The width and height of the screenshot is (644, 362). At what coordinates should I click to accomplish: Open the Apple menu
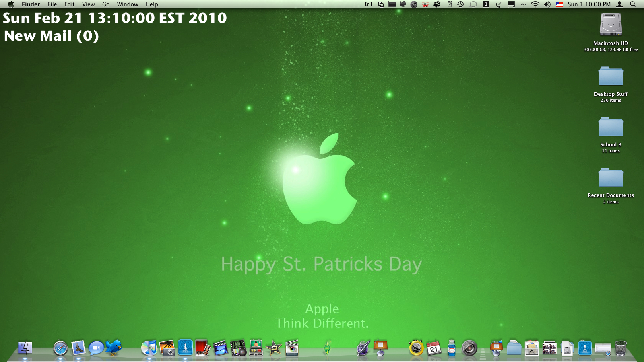pyautogui.click(x=11, y=4)
